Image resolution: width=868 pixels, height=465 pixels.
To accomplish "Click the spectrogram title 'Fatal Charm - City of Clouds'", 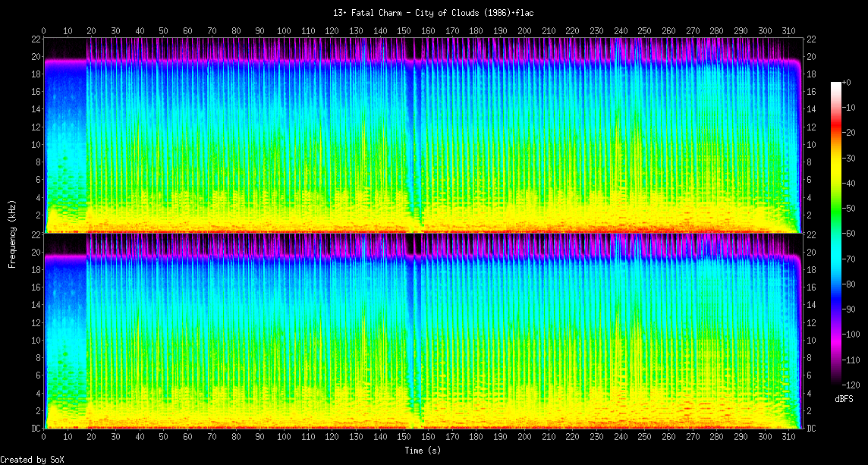I will (x=433, y=13).
